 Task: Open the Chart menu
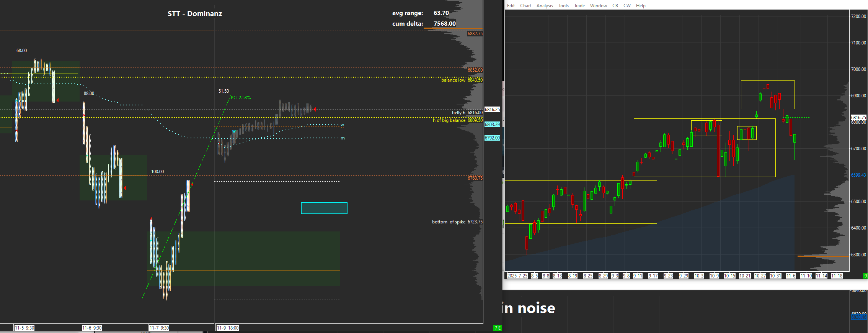pyautogui.click(x=525, y=6)
